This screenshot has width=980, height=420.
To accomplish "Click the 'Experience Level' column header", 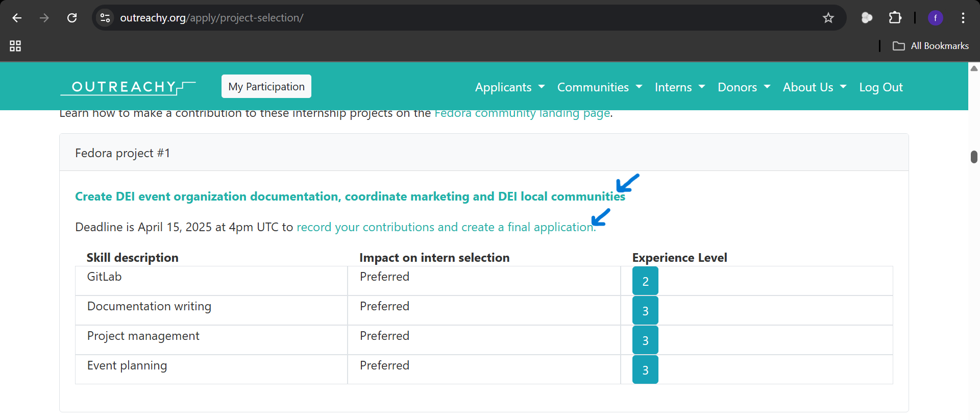I will click(x=679, y=258).
